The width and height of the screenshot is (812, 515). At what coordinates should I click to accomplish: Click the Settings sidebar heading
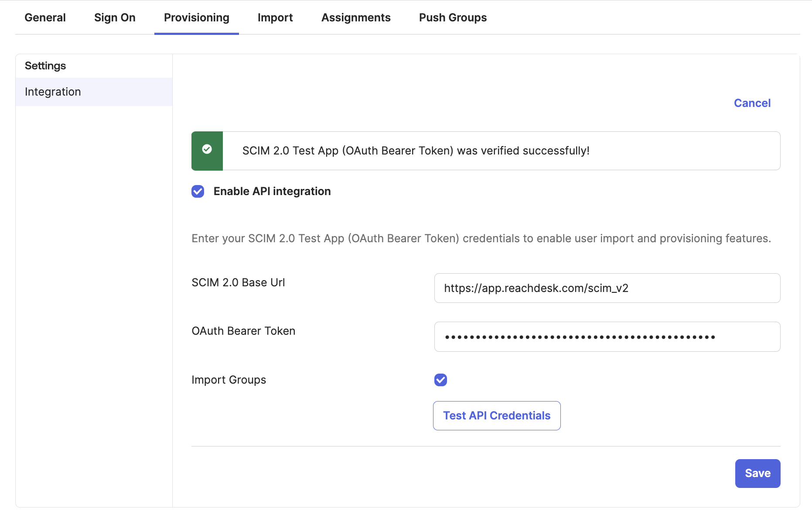(x=45, y=66)
